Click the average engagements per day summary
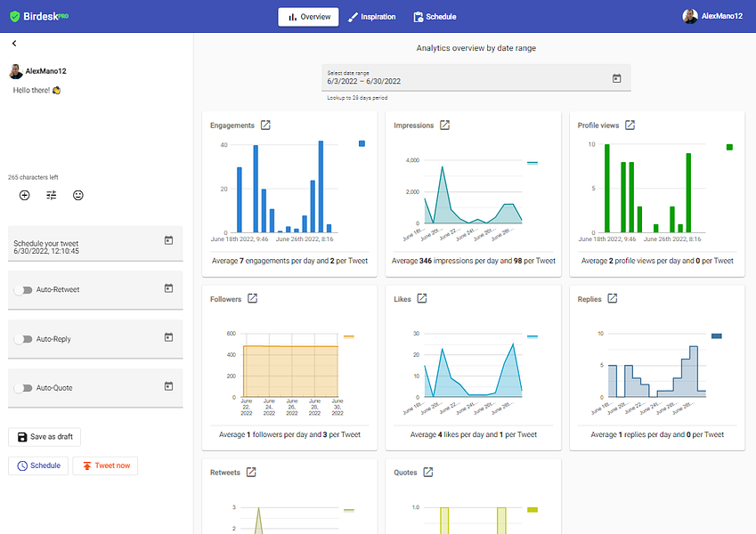Viewport: 756px width, 534px height. click(289, 261)
